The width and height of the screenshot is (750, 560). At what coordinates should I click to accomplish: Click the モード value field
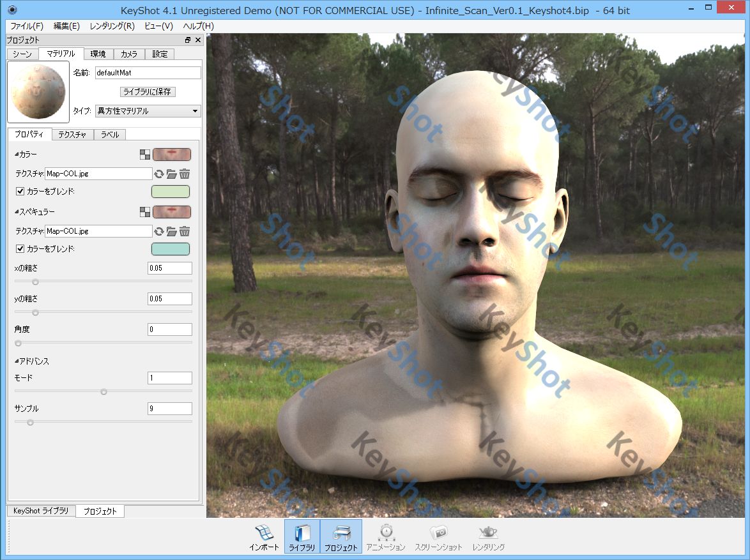coord(170,378)
